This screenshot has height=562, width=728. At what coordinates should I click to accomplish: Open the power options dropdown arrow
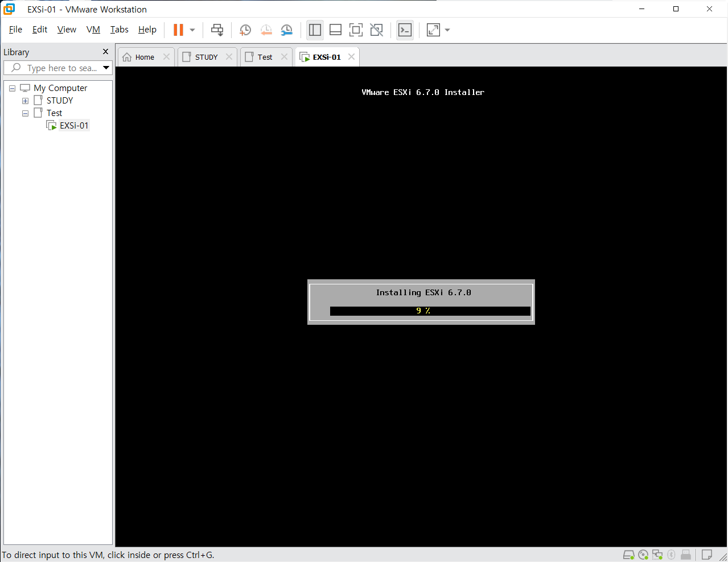(192, 30)
